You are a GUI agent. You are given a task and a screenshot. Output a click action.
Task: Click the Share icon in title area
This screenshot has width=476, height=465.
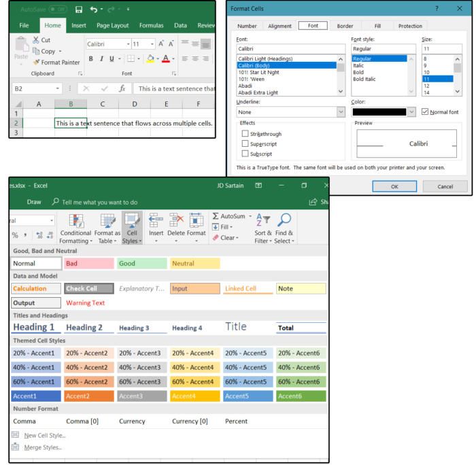tap(313, 202)
